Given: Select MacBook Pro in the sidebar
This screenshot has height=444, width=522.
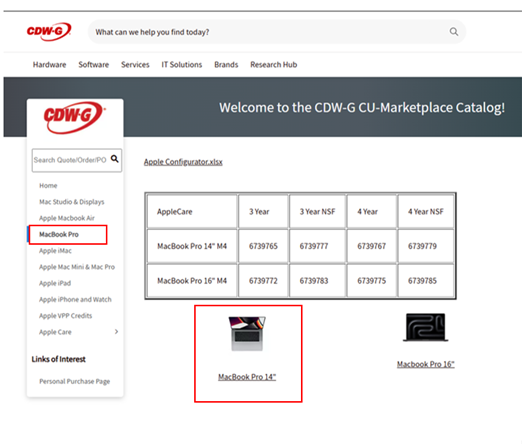Looking at the screenshot, I should (x=59, y=234).
